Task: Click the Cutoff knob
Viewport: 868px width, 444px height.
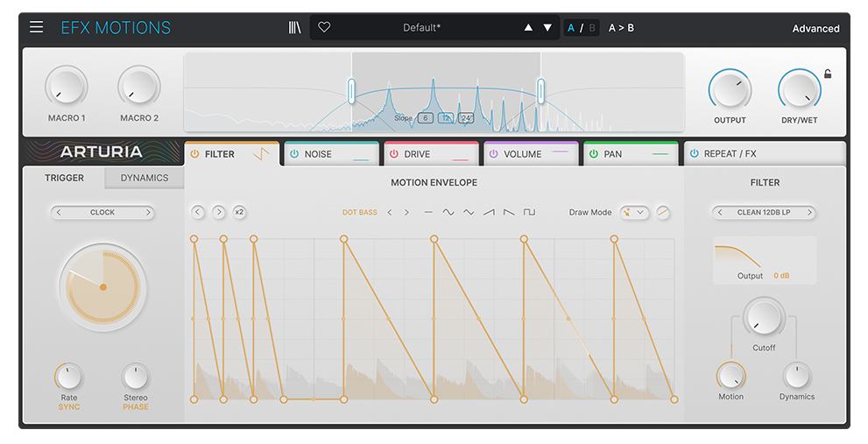Action: [x=764, y=317]
